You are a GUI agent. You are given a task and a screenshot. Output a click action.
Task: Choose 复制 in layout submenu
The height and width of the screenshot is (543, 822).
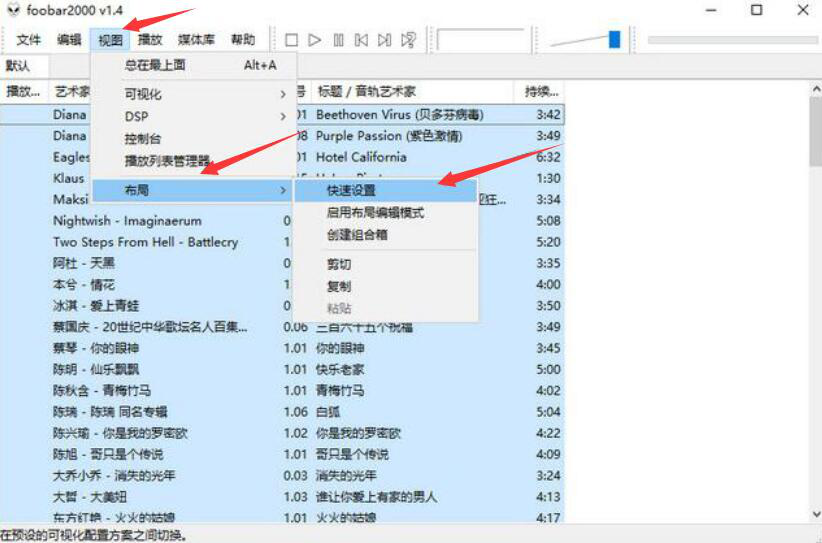[386, 287]
